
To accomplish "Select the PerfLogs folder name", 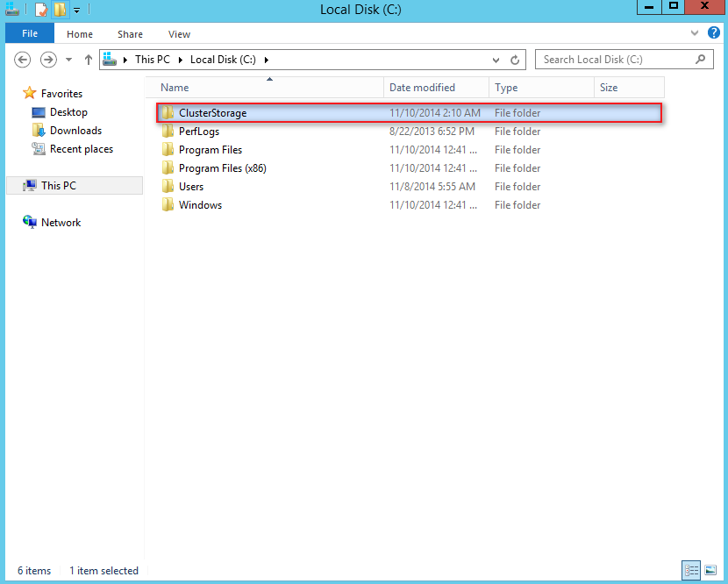I will (x=199, y=132).
